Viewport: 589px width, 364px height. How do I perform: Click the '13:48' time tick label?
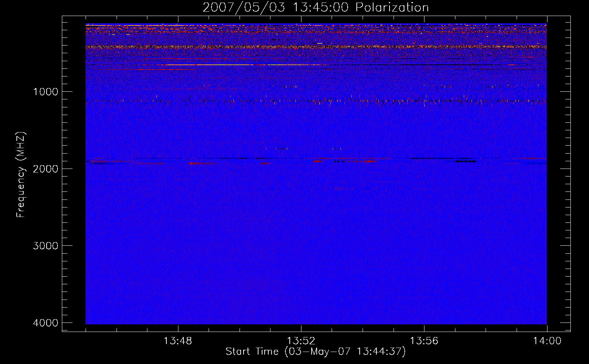[x=178, y=341]
